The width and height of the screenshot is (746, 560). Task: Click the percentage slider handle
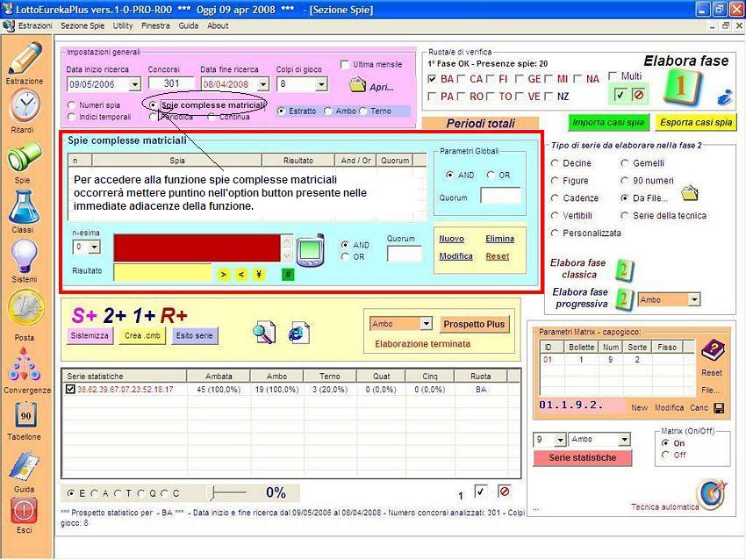pyautogui.click(x=213, y=493)
